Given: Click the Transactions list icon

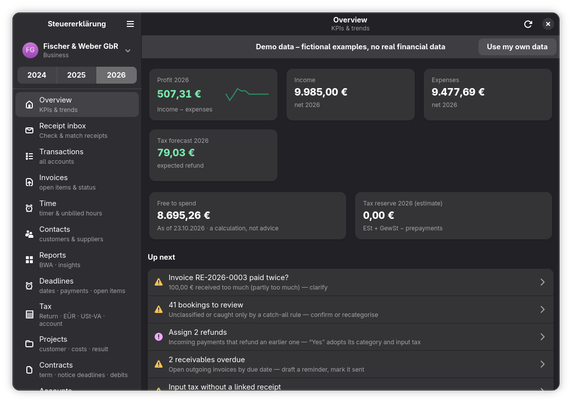Looking at the screenshot, I should click(x=29, y=156).
